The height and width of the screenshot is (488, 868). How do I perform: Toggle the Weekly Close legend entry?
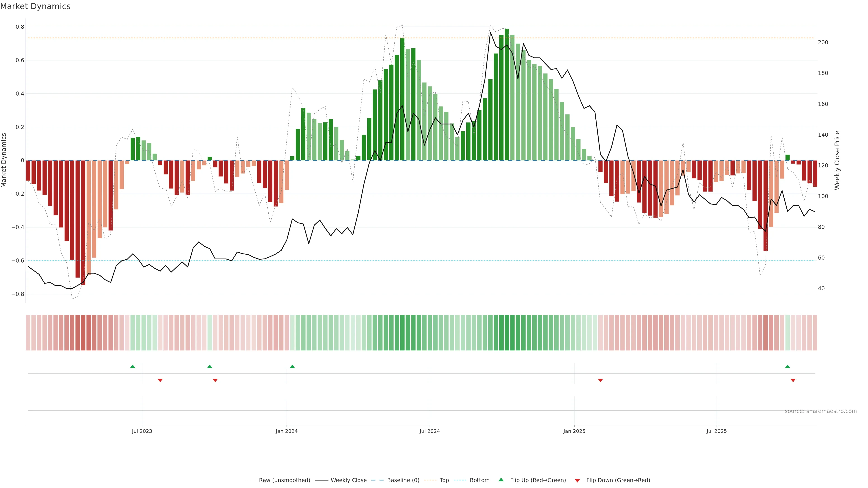[348, 480]
